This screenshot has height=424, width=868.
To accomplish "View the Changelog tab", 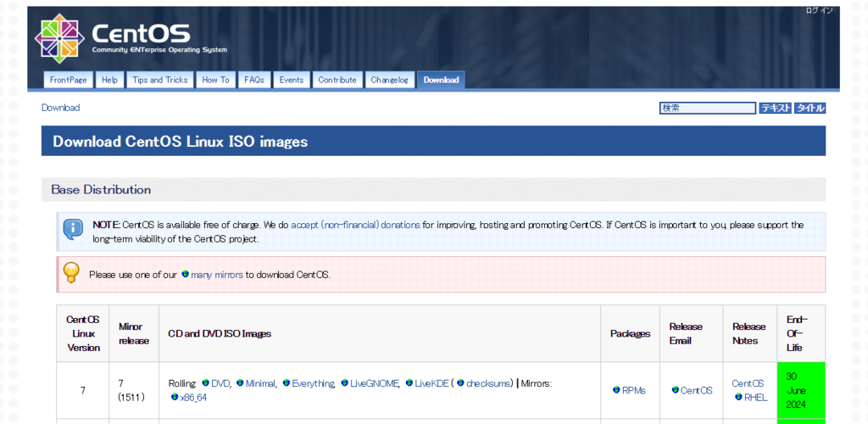I will [390, 80].
